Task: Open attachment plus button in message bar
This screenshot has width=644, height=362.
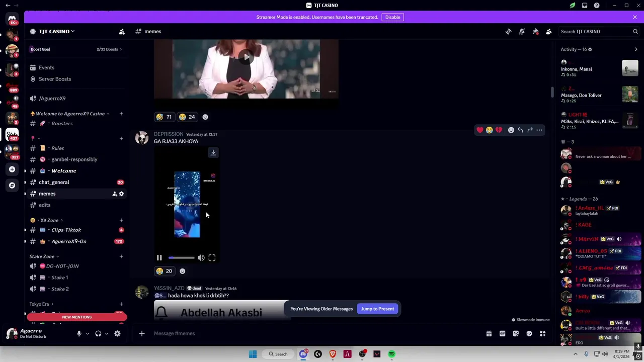Action: click(x=142, y=333)
